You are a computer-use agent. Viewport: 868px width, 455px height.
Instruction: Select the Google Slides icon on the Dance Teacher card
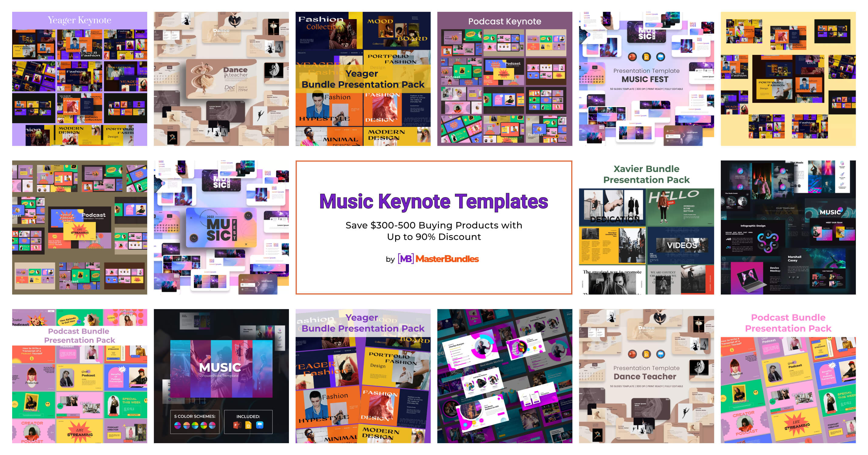pyautogui.click(x=646, y=355)
